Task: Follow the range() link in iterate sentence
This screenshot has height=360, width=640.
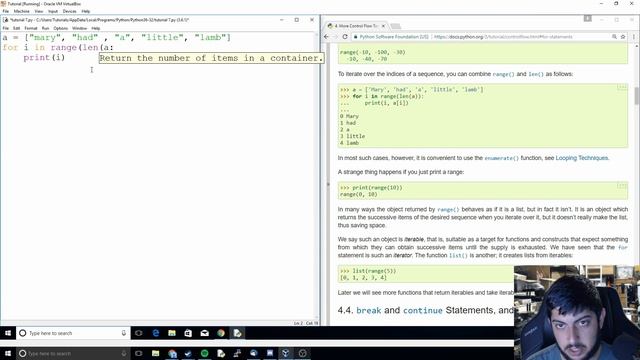Action: click(x=503, y=74)
